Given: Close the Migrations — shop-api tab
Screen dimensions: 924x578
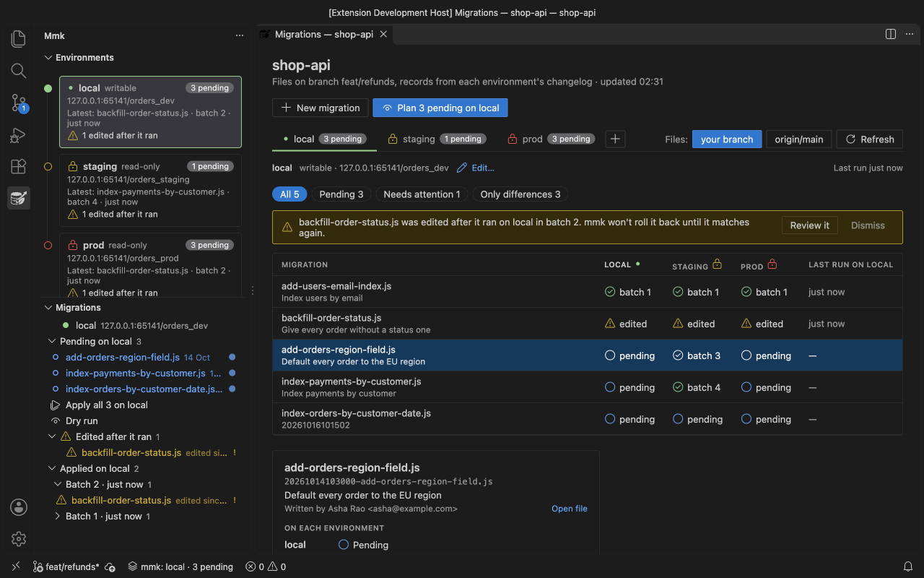Looking at the screenshot, I should tap(383, 34).
